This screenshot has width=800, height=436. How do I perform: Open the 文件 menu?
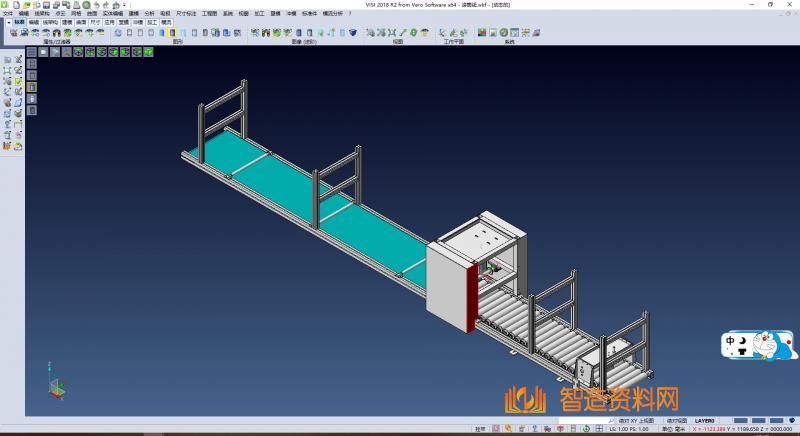(x=7, y=13)
